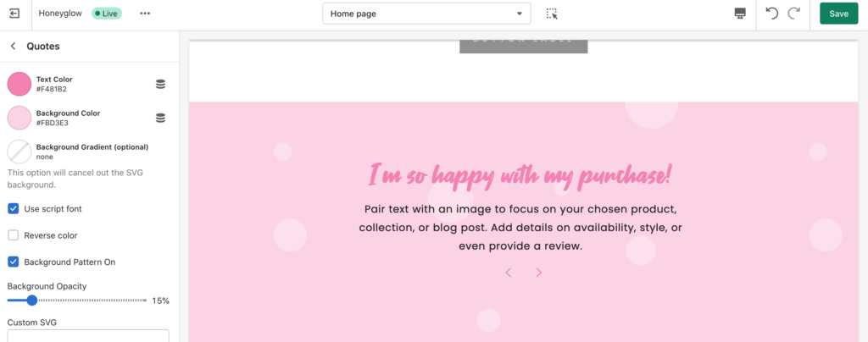Viewport: 868px width, 342px height.
Task: Select the quote paragraph text in preview
Action: [x=520, y=228]
